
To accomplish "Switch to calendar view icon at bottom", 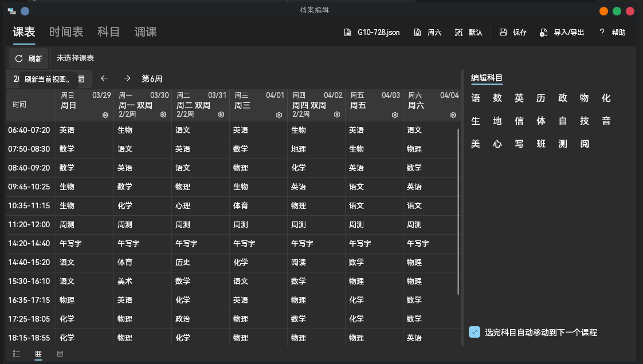I will pos(60,354).
